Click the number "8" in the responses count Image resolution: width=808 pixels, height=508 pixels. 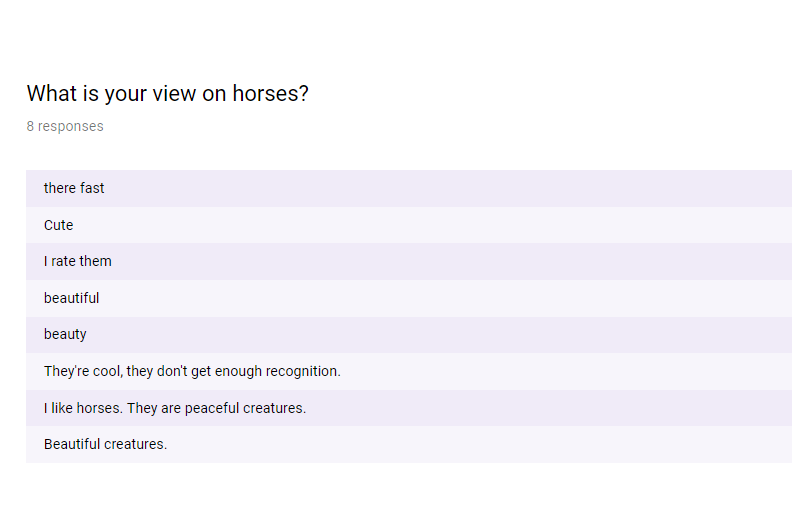[31, 126]
